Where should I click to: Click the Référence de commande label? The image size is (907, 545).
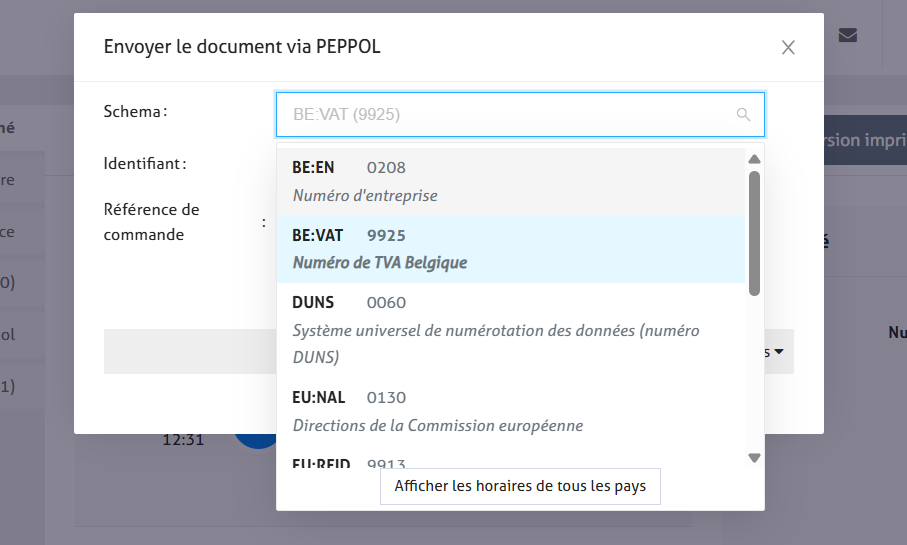point(152,222)
